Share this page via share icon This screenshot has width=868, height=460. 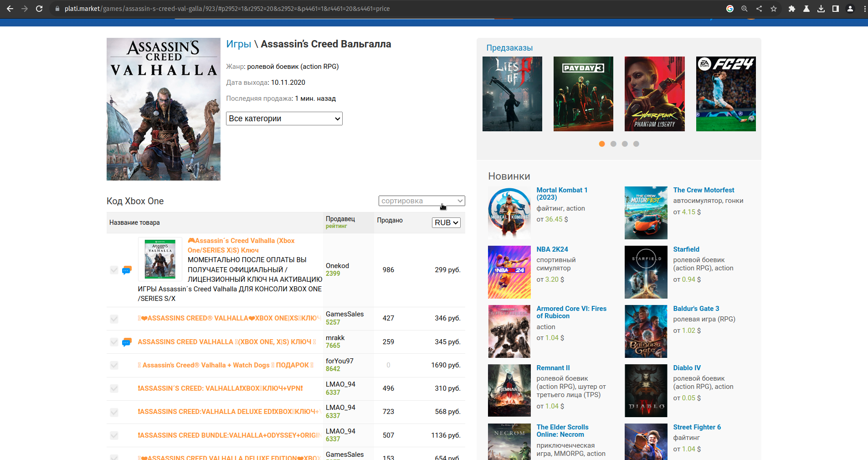[x=759, y=9]
